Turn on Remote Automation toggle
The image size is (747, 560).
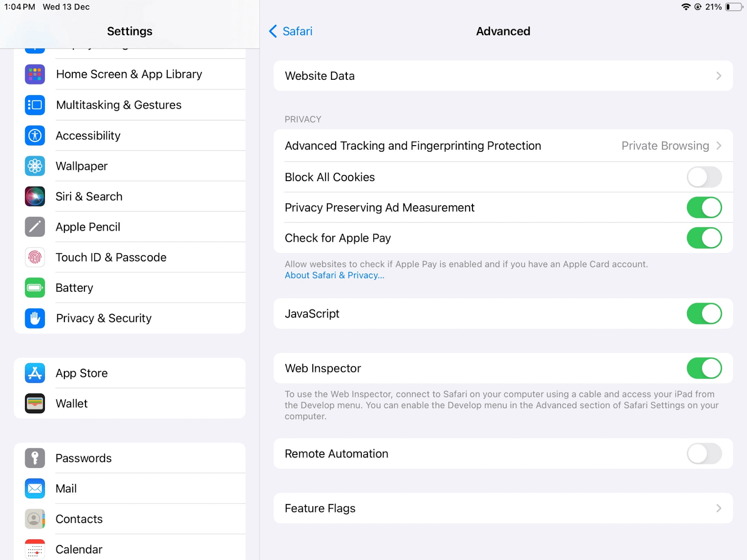click(x=704, y=454)
